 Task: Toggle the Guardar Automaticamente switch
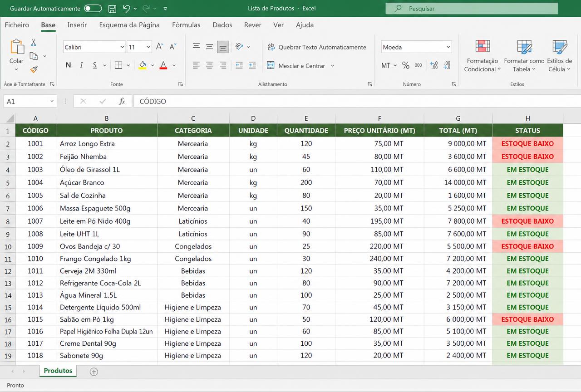[x=93, y=8]
